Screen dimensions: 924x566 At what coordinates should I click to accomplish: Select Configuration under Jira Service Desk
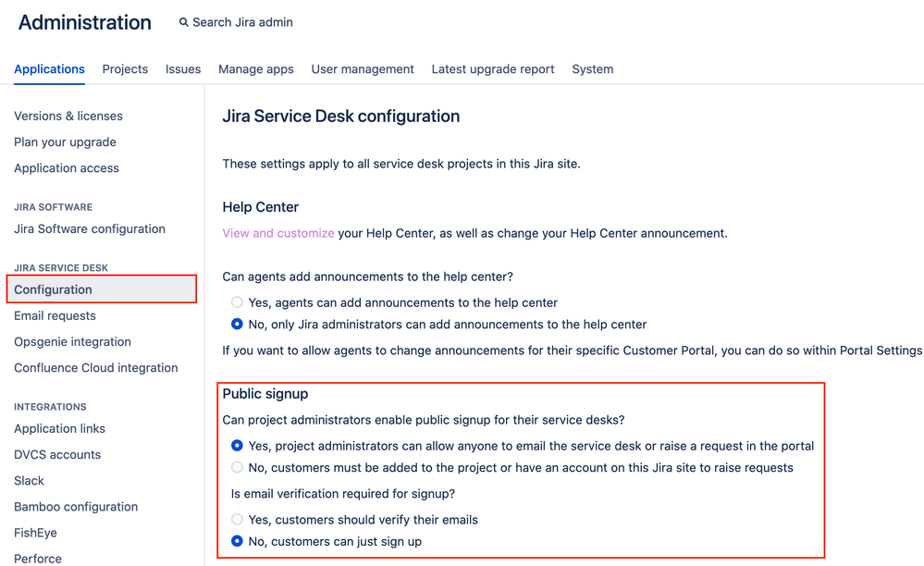102,289
